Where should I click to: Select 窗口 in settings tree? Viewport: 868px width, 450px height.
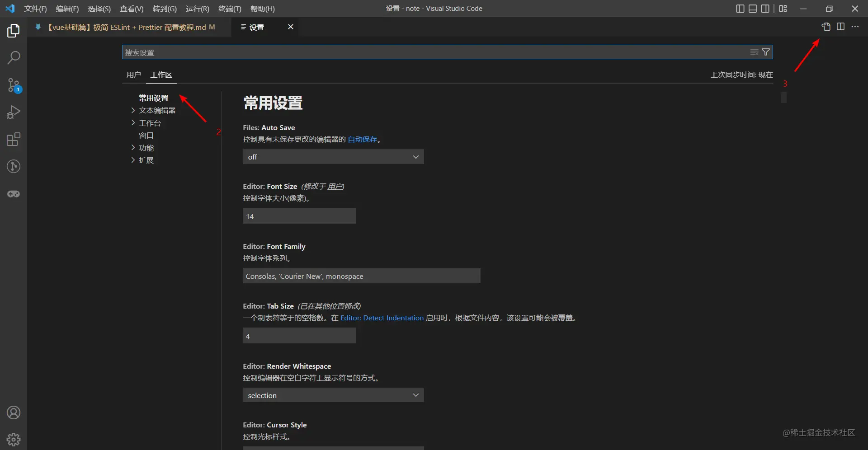(146, 135)
